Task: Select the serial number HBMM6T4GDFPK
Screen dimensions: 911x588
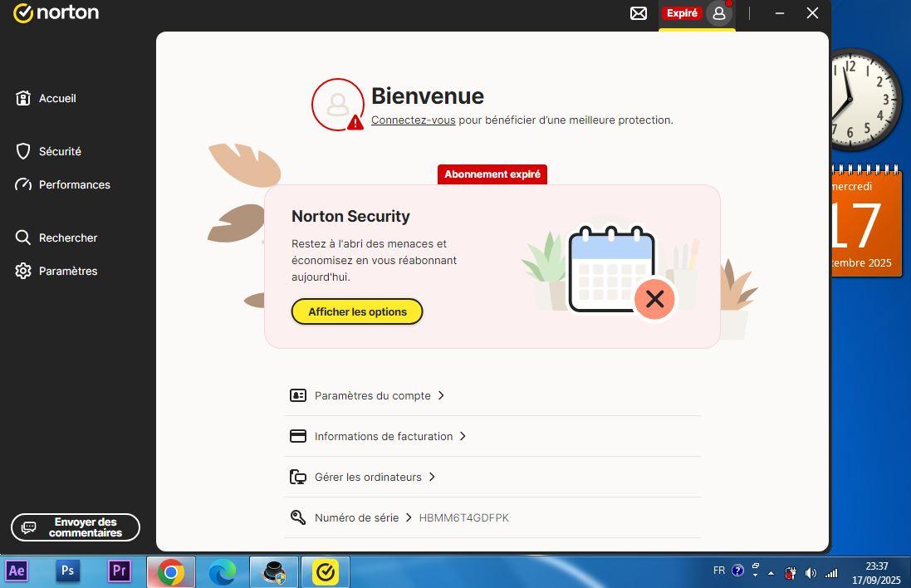Action: pos(463,517)
